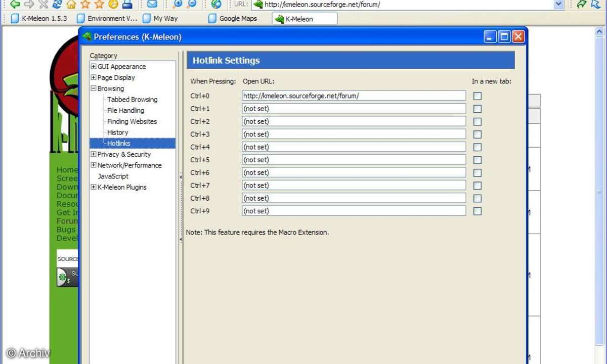Click the Ctrl+0 URL field with the forum address
Screen dimensions: 607x364
point(354,96)
